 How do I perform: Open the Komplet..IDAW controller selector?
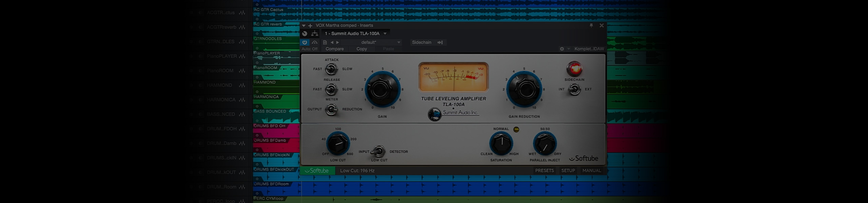pos(589,49)
